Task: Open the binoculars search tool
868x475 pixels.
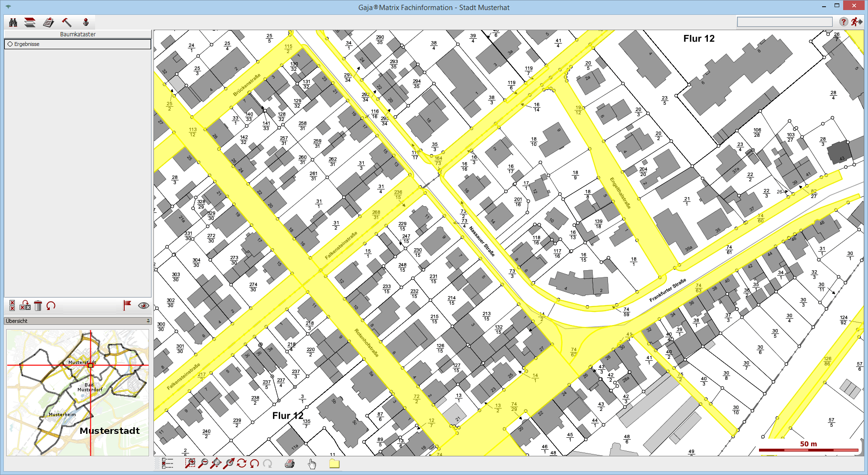Action: tap(13, 22)
